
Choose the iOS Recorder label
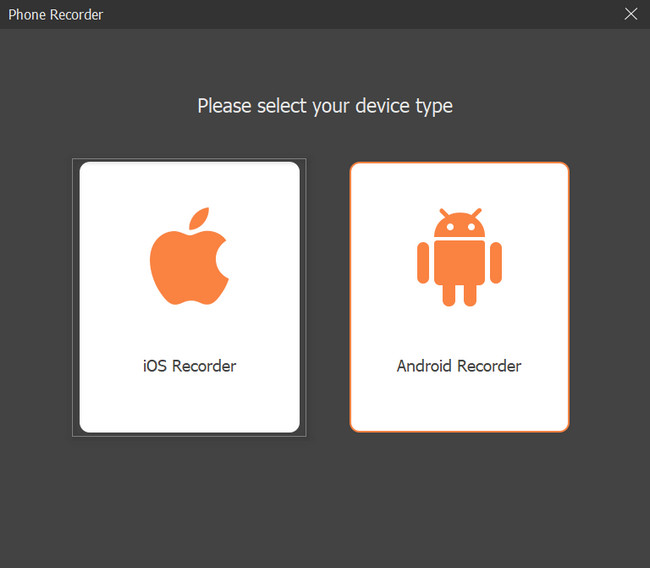(189, 366)
